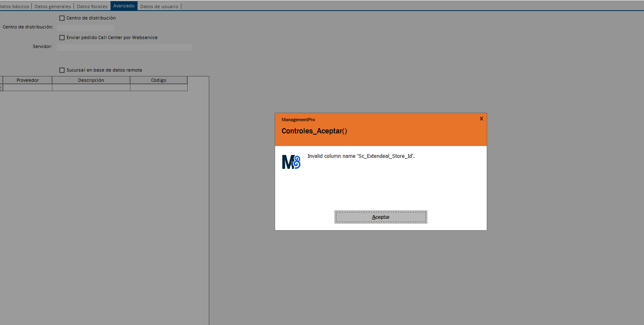Toggle Enviar pedido Call Center por Webservice
644x325 pixels.
point(62,38)
